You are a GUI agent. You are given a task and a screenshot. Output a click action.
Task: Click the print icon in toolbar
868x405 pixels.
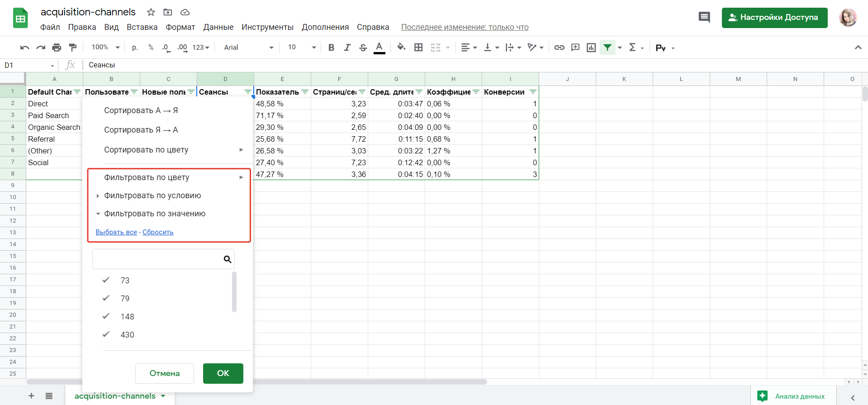click(57, 48)
